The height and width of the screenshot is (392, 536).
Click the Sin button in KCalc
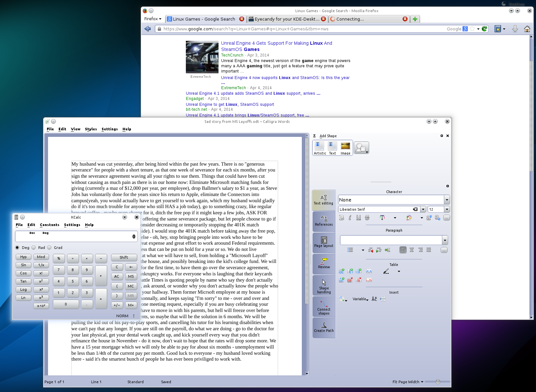click(x=24, y=265)
